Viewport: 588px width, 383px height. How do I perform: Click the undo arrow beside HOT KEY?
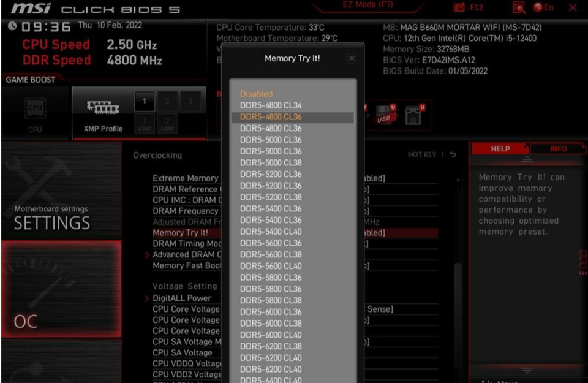coord(453,154)
